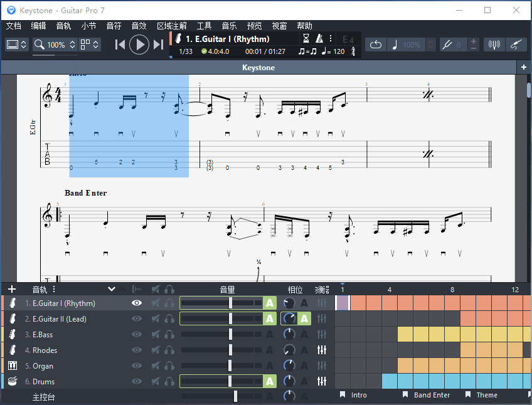
Task: Toggle visibility of the E.Bass track
Action: pos(137,334)
